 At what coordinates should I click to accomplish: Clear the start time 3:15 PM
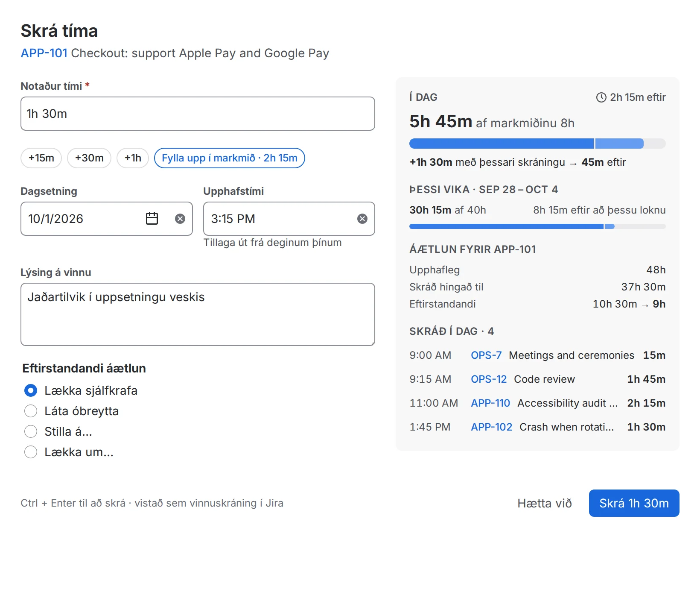(362, 219)
